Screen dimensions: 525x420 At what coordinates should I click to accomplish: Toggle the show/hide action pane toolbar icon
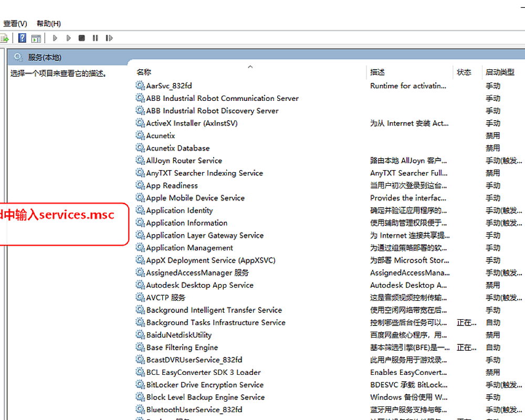(x=36, y=38)
